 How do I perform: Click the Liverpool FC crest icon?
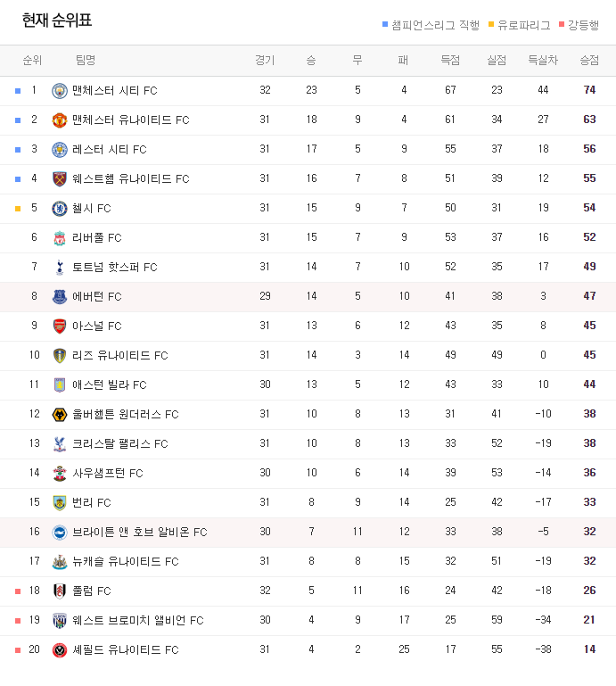coord(60,237)
